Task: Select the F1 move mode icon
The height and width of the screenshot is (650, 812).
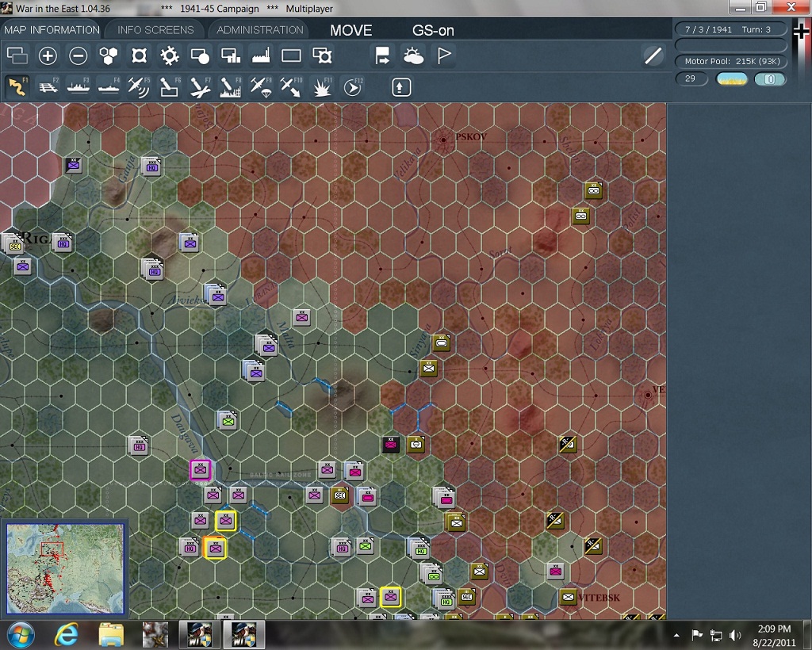Action: (17, 86)
